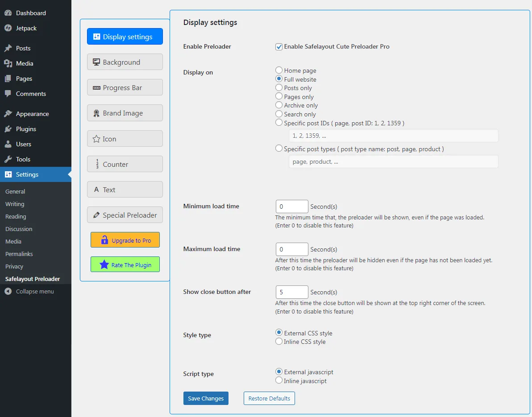Click the star icon on Icon tab
The image size is (532, 417).
pos(96,139)
